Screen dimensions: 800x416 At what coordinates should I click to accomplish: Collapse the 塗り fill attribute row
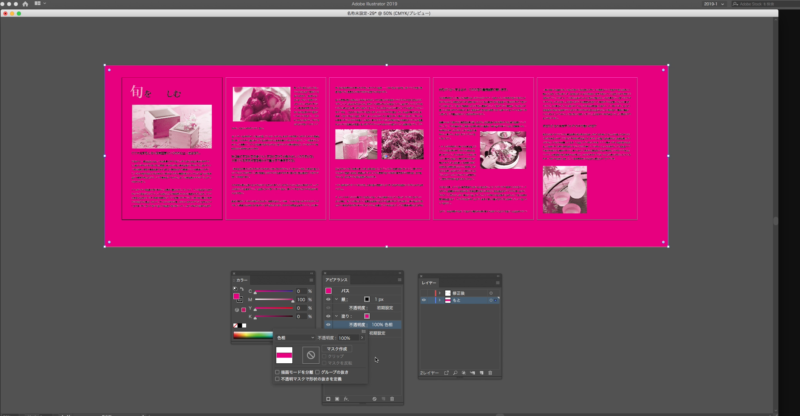(336, 316)
